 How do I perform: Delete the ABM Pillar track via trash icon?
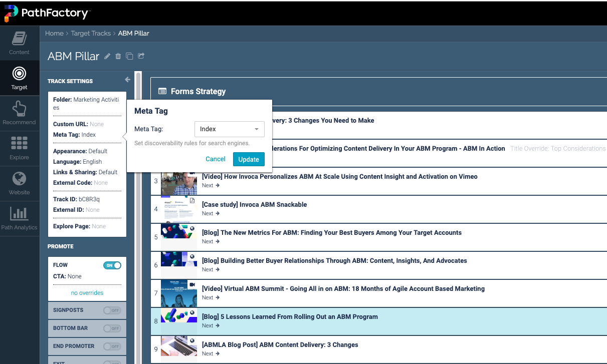tap(118, 56)
